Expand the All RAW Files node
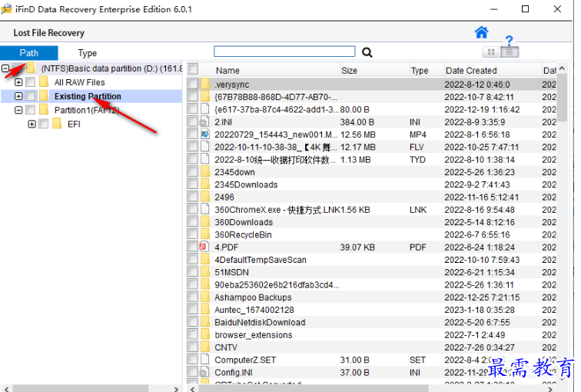Screen dimensions: 581x392 click(x=18, y=82)
